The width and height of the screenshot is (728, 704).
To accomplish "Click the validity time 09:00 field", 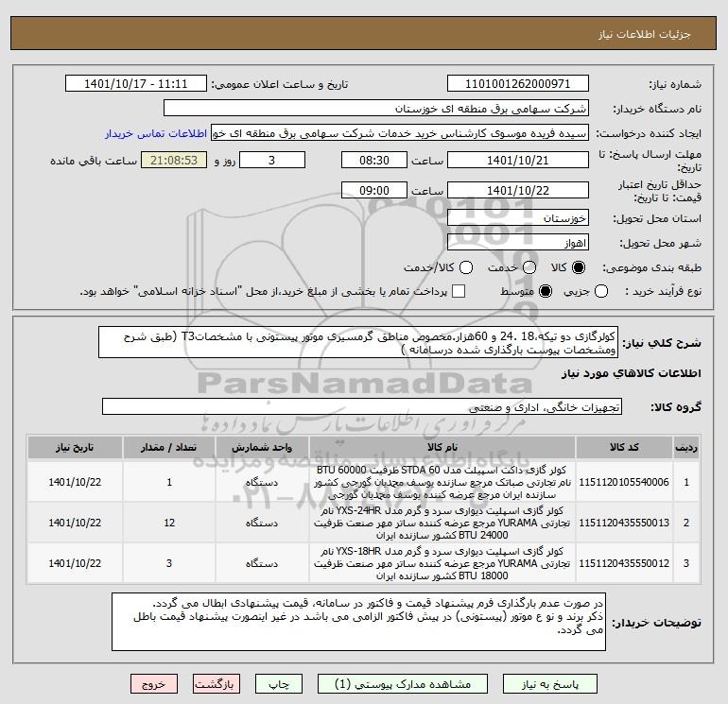I will point(374,190).
